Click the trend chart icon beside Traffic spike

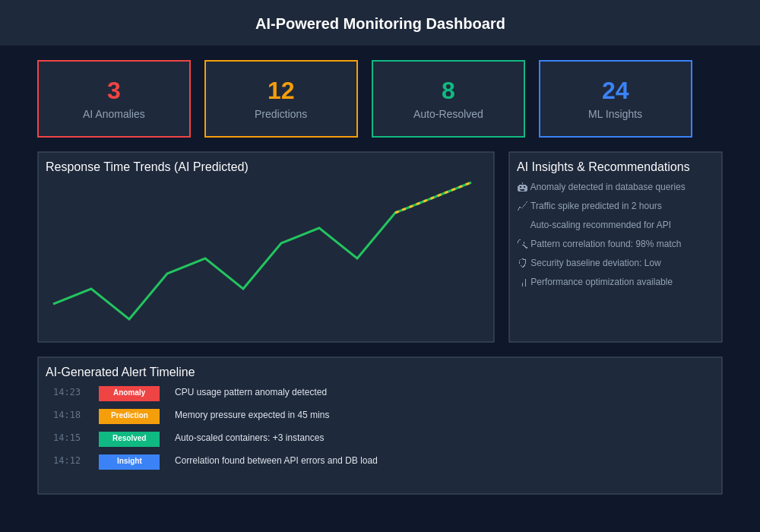click(x=522, y=206)
